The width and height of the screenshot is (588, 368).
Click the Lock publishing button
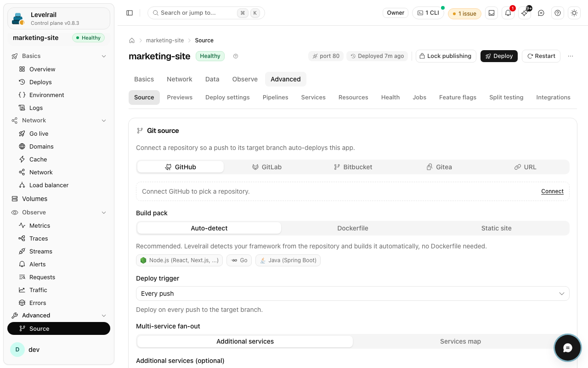[x=446, y=56]
